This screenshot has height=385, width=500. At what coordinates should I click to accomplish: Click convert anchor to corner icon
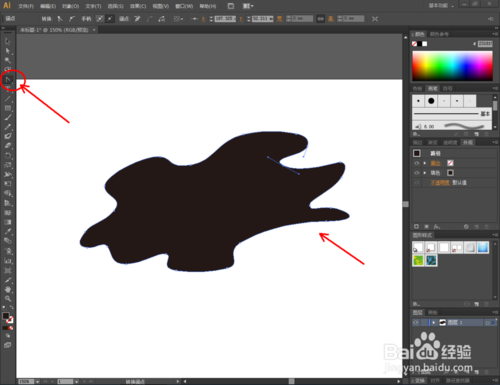click(x=60, y=19)
